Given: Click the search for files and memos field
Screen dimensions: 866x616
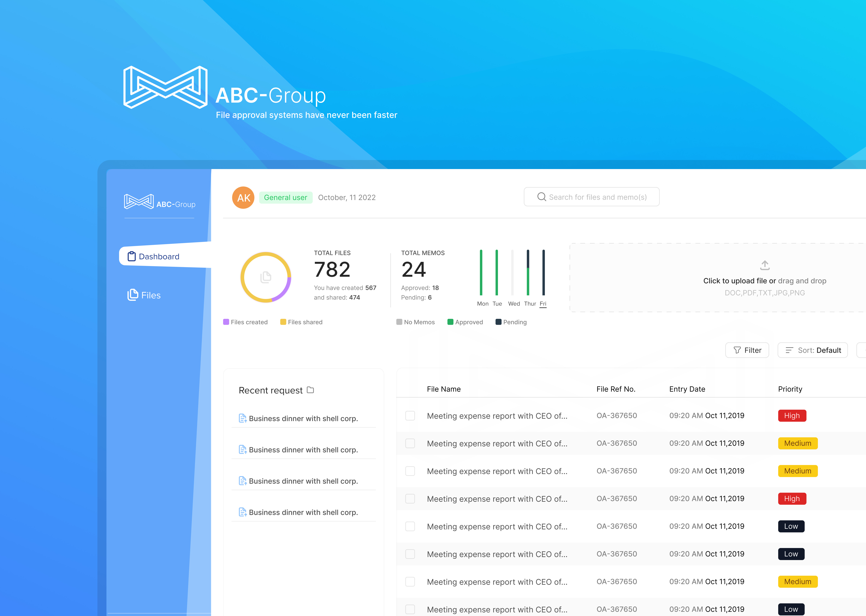Looking at the screenshot, I should point(591,197).
